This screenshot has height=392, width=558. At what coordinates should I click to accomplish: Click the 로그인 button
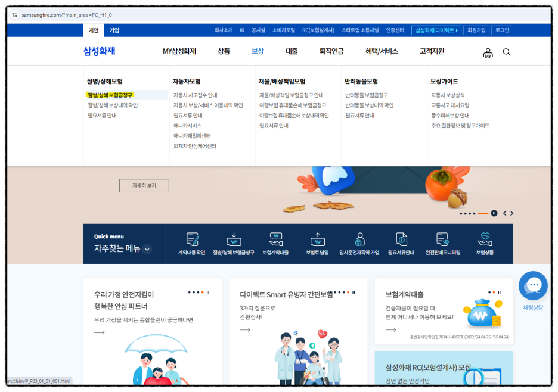[502, 30]
